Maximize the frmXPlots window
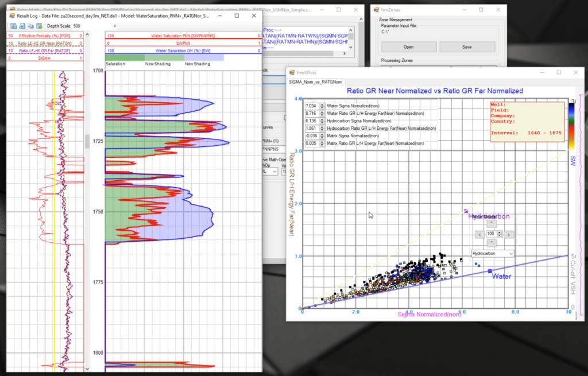This screenshot has width=588, height=376. tap(559, 72)
